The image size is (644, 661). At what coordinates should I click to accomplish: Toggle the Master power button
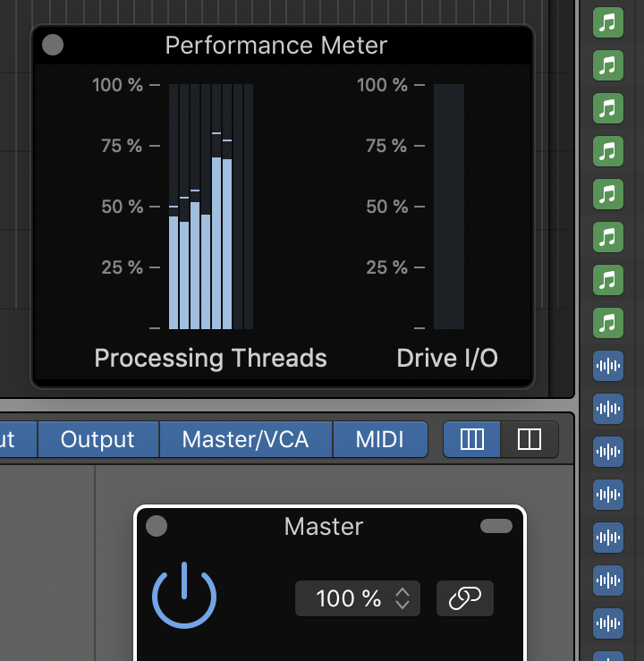[x=184, y=596]
